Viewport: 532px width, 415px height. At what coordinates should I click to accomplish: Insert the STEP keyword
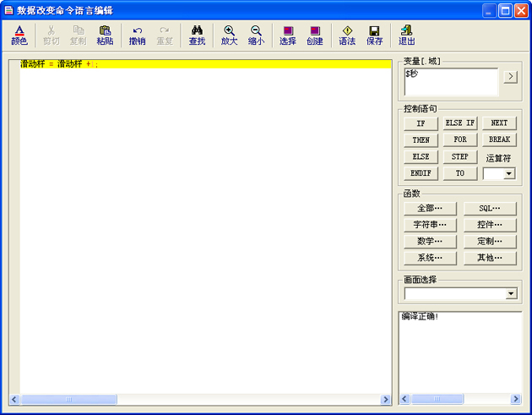[x=460, y=156]
